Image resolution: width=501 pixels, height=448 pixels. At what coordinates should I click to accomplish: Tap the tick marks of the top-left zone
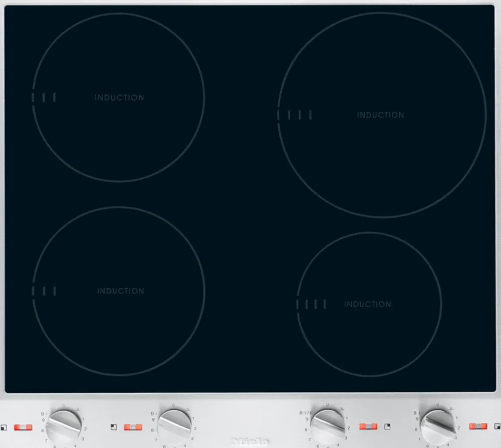tap(44, 97)
